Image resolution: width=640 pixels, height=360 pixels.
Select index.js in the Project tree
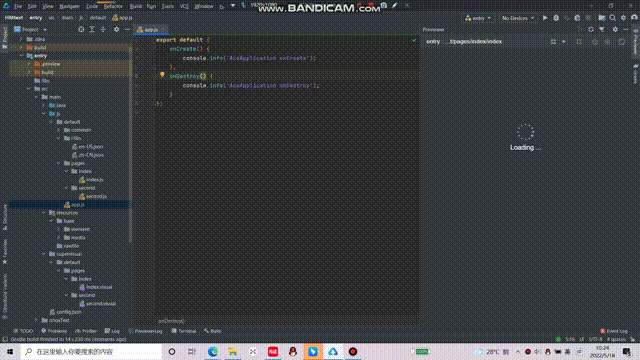(x=91, y=180)
